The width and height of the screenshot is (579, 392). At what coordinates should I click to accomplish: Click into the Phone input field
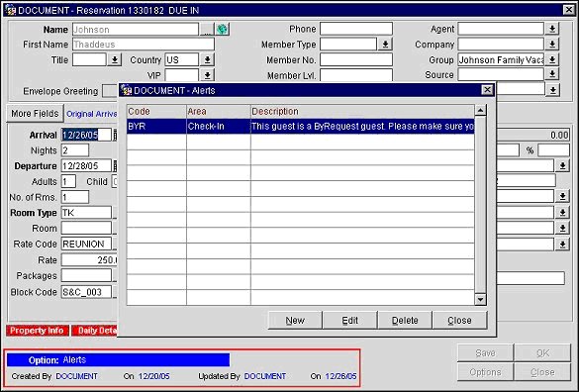pyautogui.click(x=356, y=29)
